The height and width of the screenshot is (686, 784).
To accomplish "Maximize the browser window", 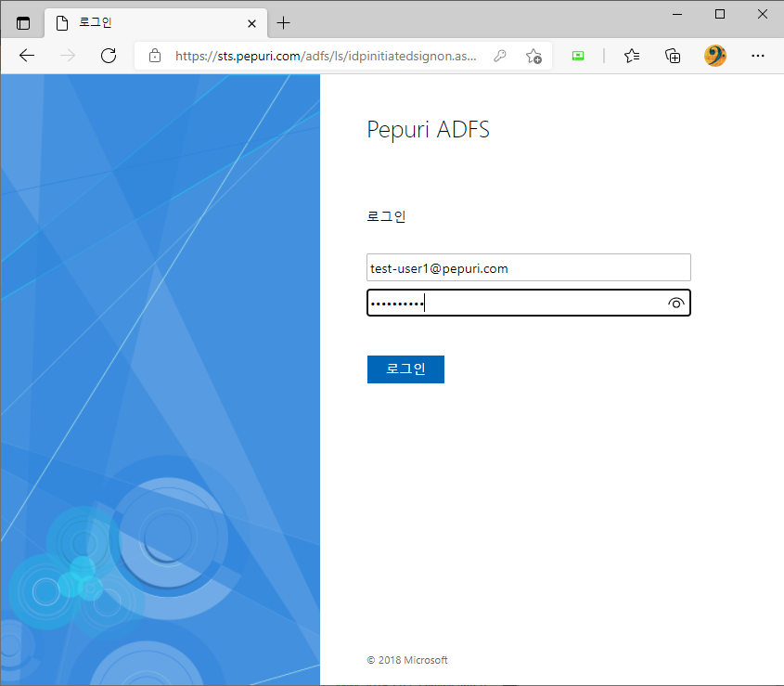I will pos(719,14).
